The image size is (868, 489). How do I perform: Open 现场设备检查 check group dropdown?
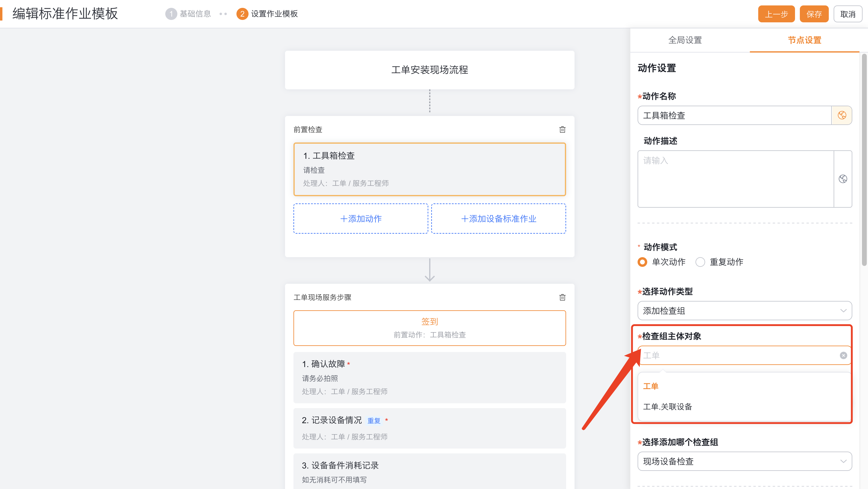(x=744, y=461)
